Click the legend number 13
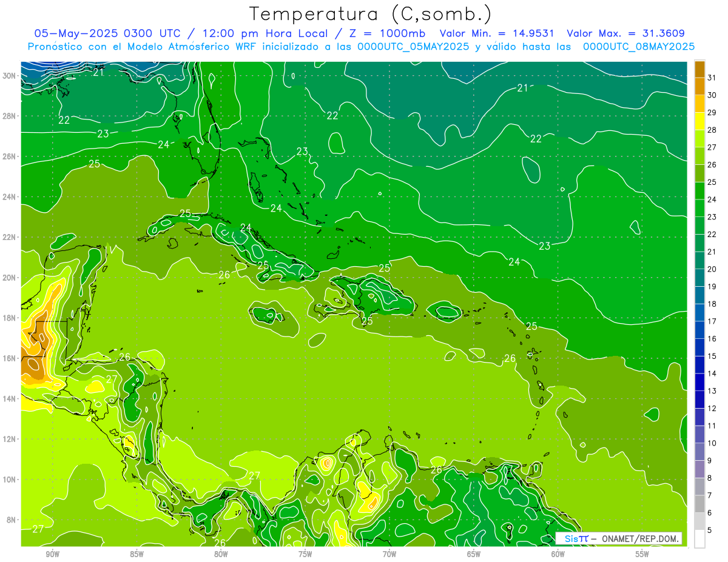Screen dimensions: 728x562 (712, 391)
